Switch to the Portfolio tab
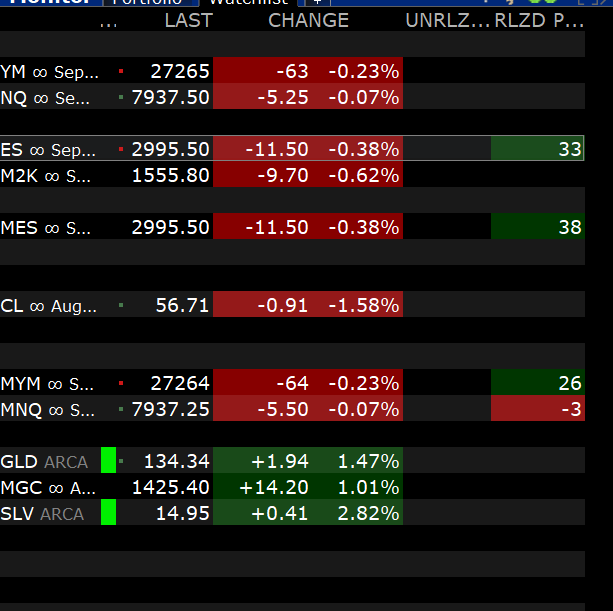Viewport: 613px width, 611px height. [x=149, y=2]
